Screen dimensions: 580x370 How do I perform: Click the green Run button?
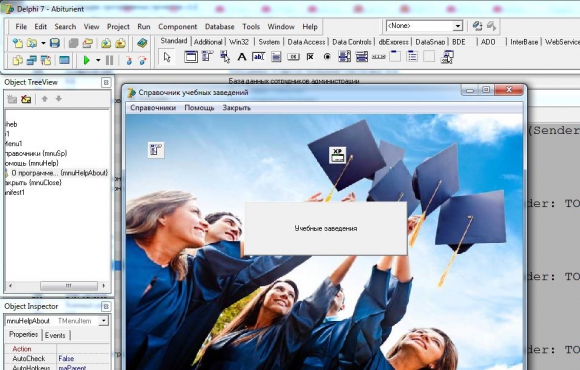click(87, 60)
